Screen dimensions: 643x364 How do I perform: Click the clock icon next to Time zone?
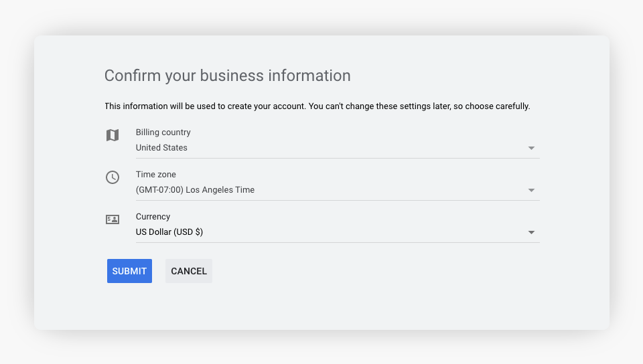113,177
